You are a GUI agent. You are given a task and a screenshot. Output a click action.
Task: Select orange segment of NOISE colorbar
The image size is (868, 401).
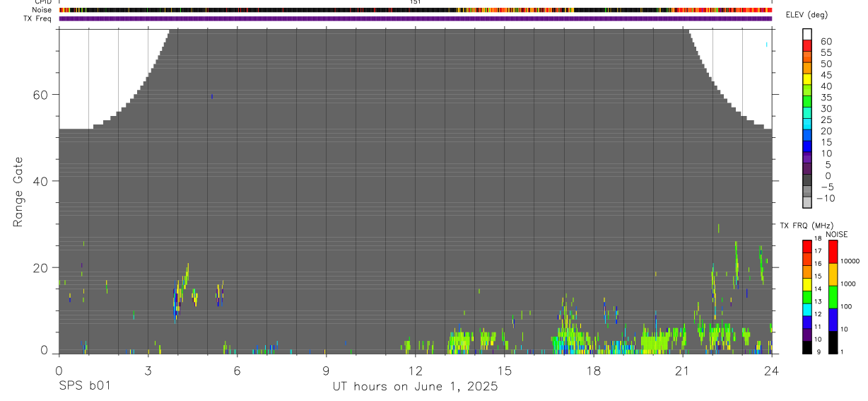pos(833,274)
